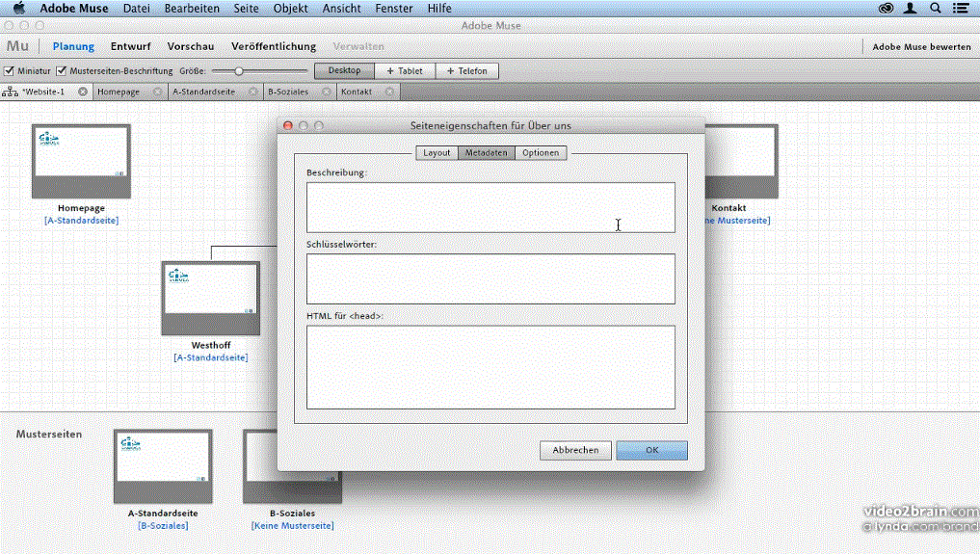980x554 pixels.
Task: Open the Fenster menu
Action: click(394, 8)
